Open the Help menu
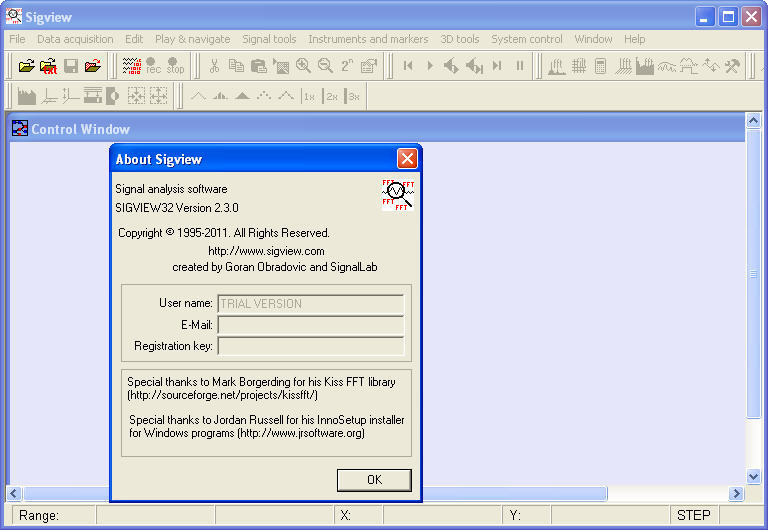768x530 pixels. (634, 39)
